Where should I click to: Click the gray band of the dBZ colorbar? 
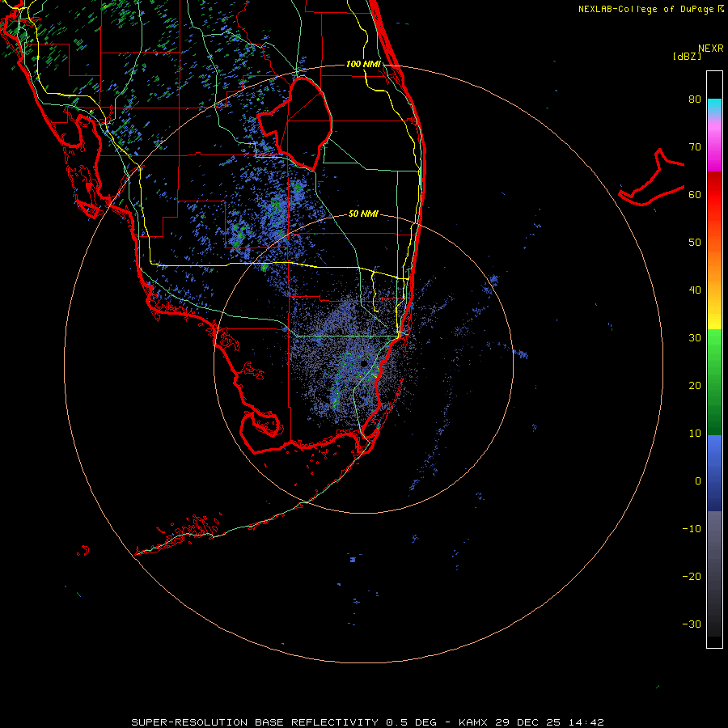coord(714,574)
